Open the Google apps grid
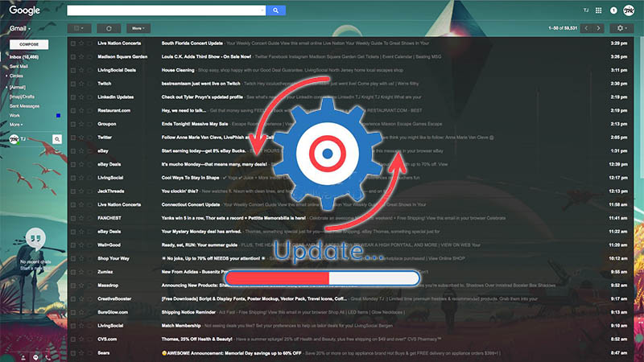This screenshot has height=362, width=644. click(x=598, y=10)
